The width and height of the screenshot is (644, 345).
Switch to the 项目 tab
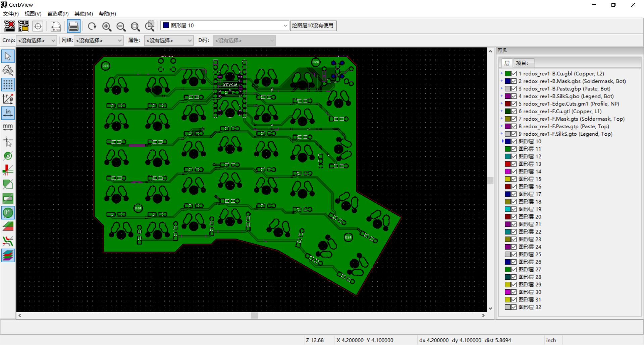[x=522, y=63]
